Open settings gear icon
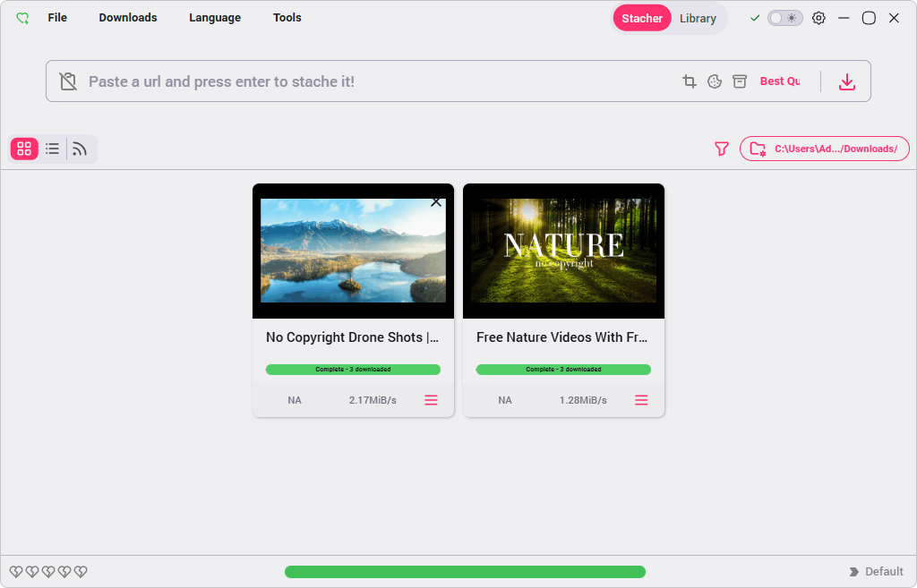 tap(818, 18)
